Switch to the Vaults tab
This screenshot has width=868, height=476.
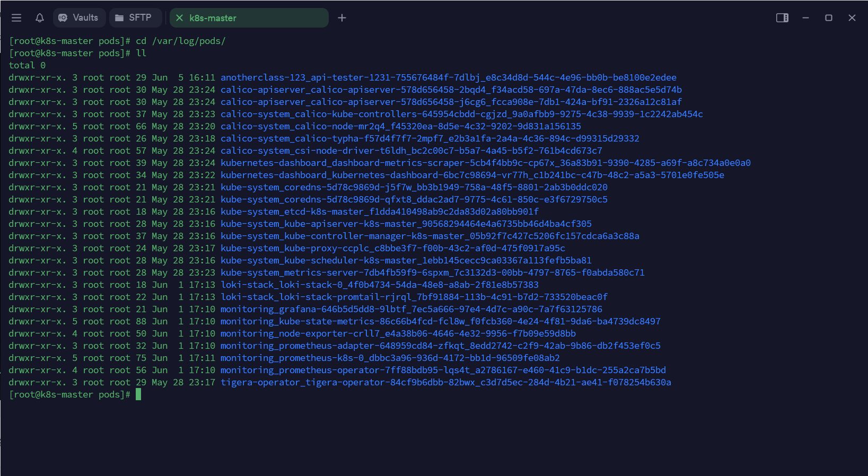point(79,17)
